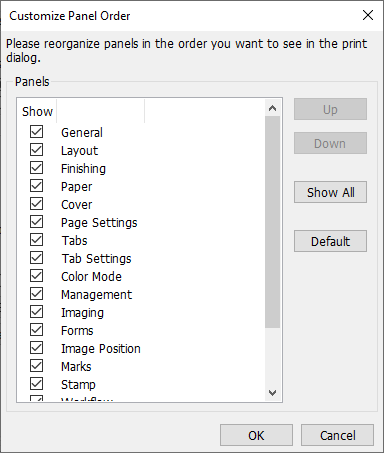Restore order with Default button

tap(330, 241)
